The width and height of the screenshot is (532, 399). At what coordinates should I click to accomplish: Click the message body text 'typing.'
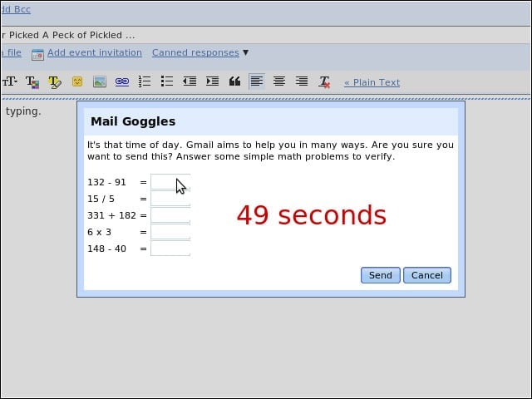point(23,111)
